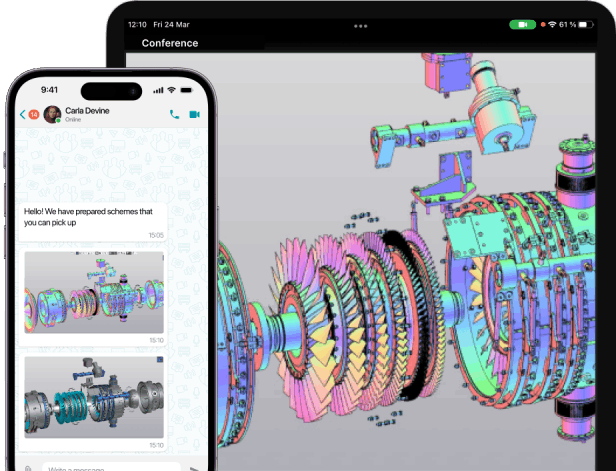Tap the Conference title on tablet
Screen dimensions: 616x471
(x=170, y=43)
